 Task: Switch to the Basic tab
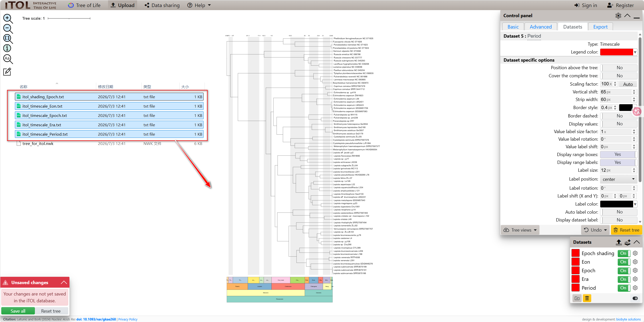[x=513, y=27]
